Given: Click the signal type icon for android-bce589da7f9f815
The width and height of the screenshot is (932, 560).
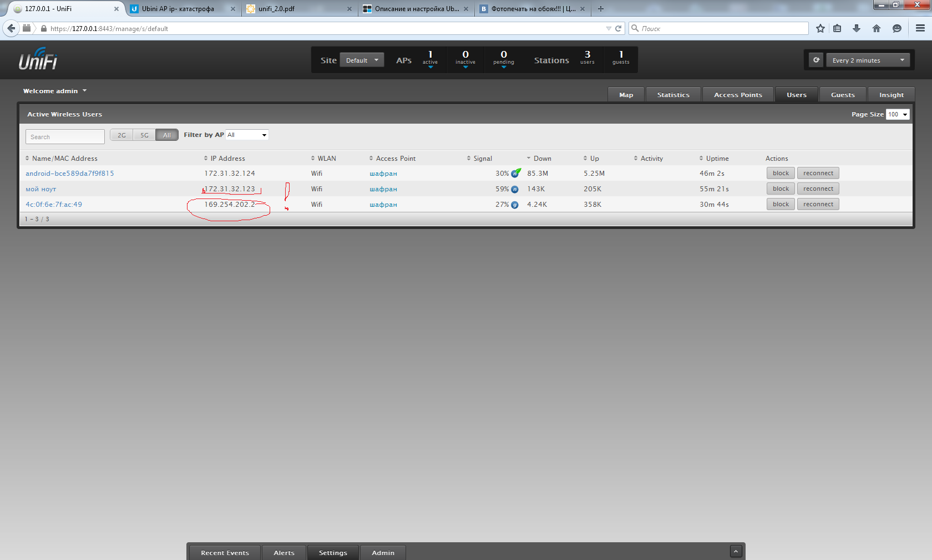Looking at the screenshot, I should 515,173.
